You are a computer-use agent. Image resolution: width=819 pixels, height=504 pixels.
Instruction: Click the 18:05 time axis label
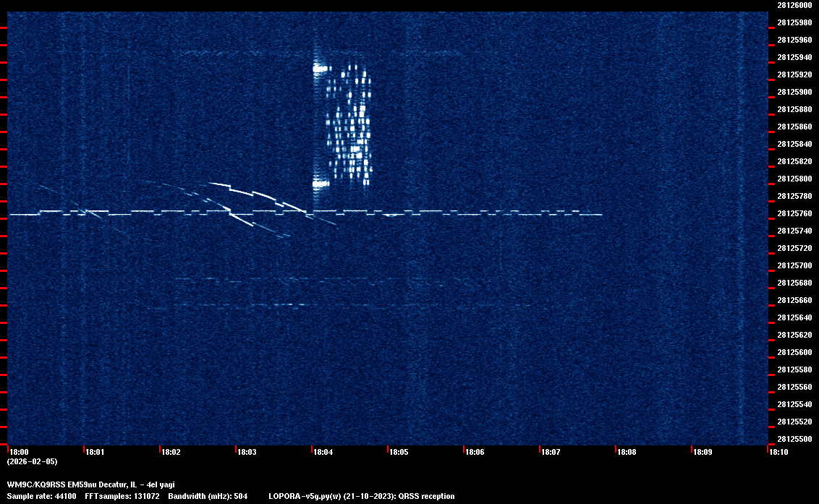point(399,452)
